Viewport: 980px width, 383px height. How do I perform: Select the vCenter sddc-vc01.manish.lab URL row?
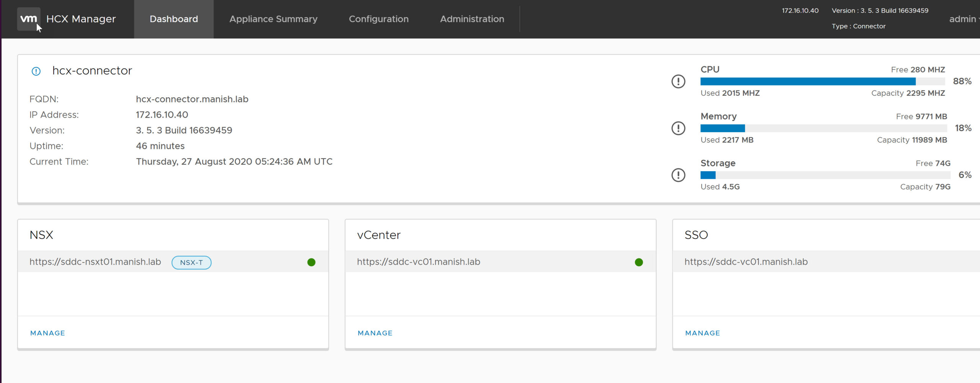click(x=418, y=262)
